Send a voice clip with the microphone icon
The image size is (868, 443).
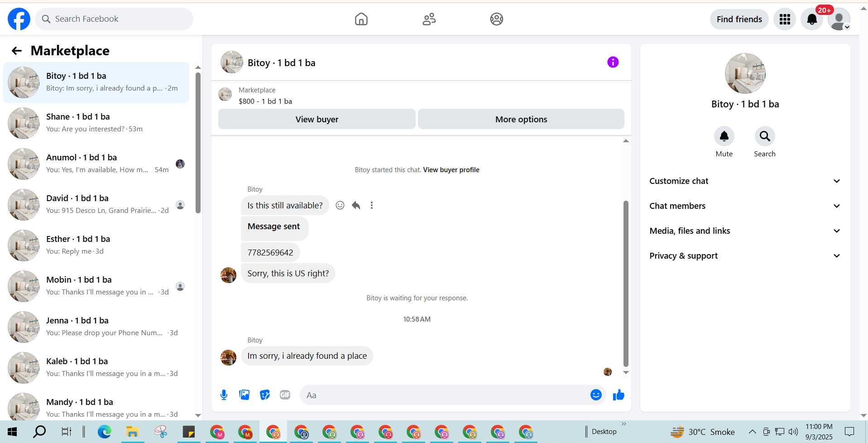click(x=224, y=395)
